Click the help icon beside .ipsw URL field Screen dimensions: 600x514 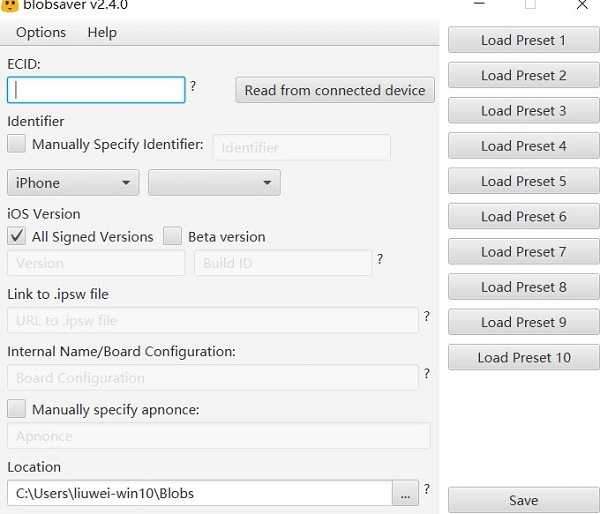tap(427, 317)
